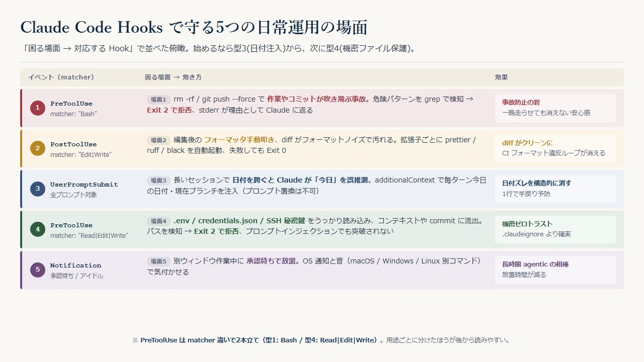
Task: Click the diff がクリーンに effect heading
Action: click(x=527, y=143)
